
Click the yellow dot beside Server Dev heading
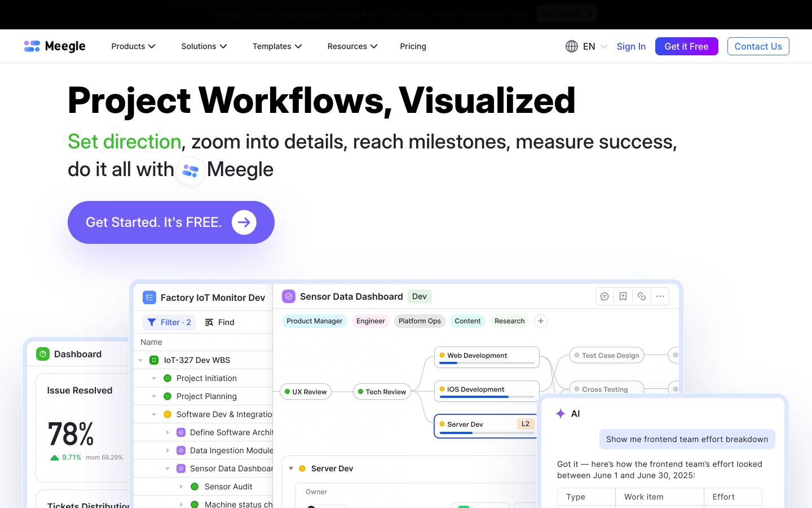(x=302, y=468)
